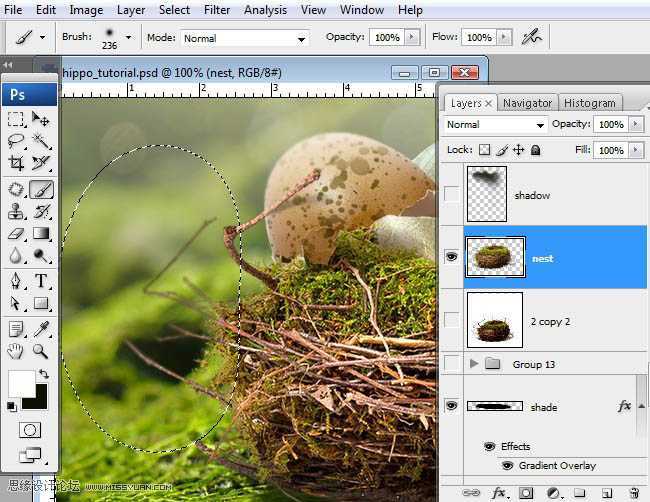
Task: Open the brush Mode dropdown
Action: (x=244, y=38)
